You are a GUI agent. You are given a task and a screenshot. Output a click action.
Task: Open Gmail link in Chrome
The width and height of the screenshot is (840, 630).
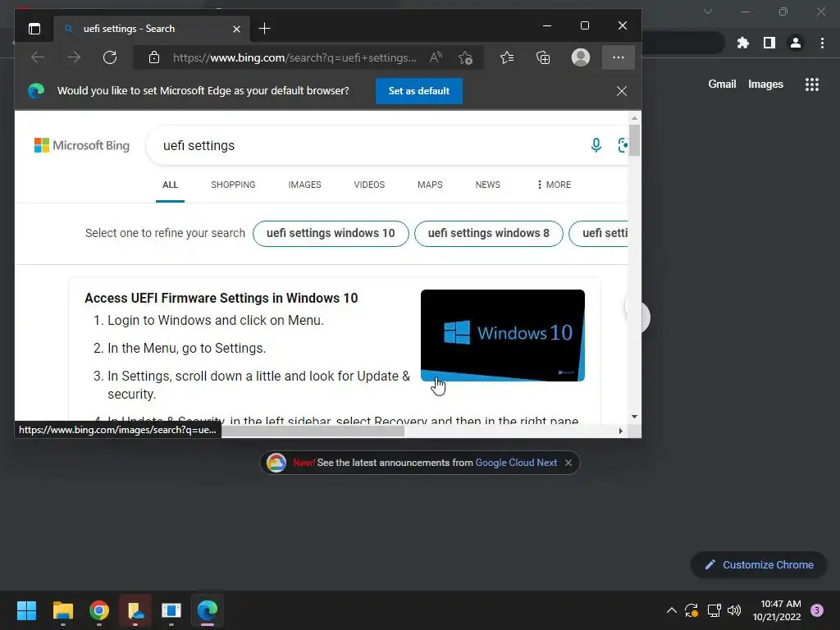722,84
